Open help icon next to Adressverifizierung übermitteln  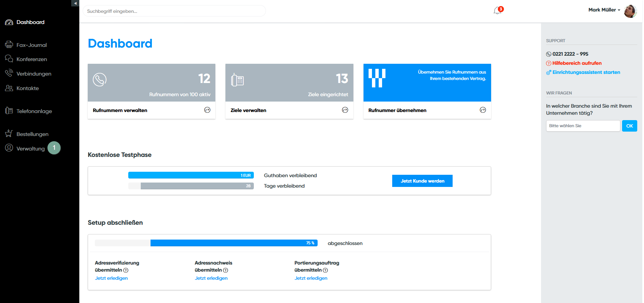(126, 270)
